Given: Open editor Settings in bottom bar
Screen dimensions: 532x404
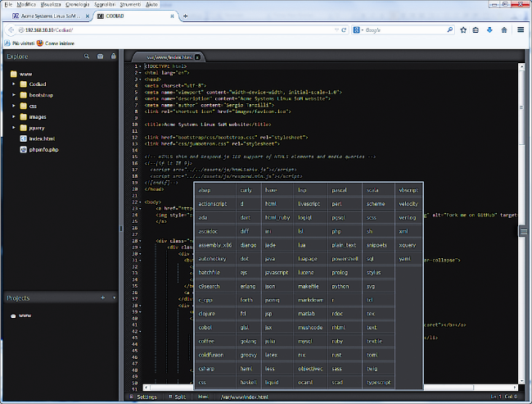Looking at the screenshot, I should tap(143, 397).
